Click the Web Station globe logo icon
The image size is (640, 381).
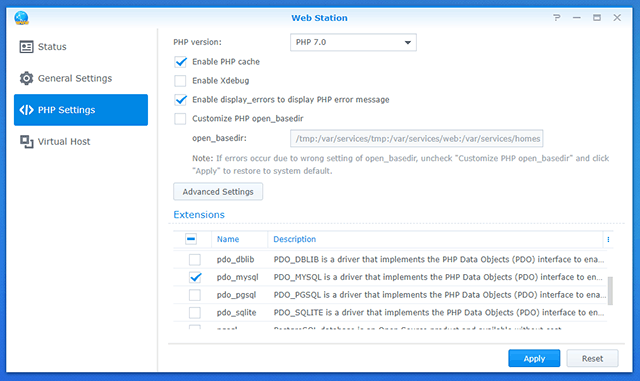(21, 18)
